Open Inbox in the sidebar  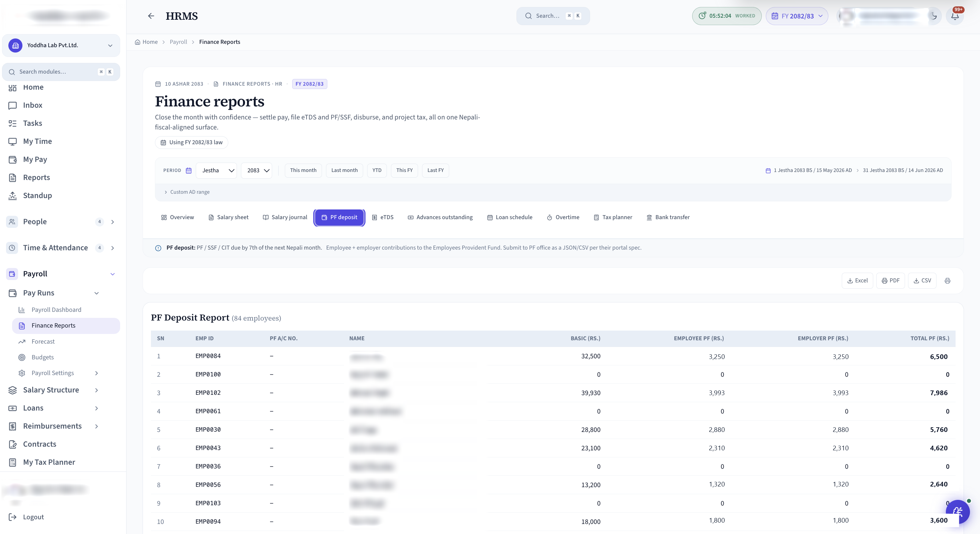click(61, 105)
